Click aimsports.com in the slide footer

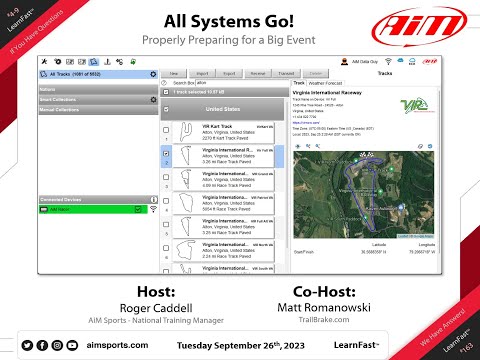pyautogui.click(x=117, y=345)
